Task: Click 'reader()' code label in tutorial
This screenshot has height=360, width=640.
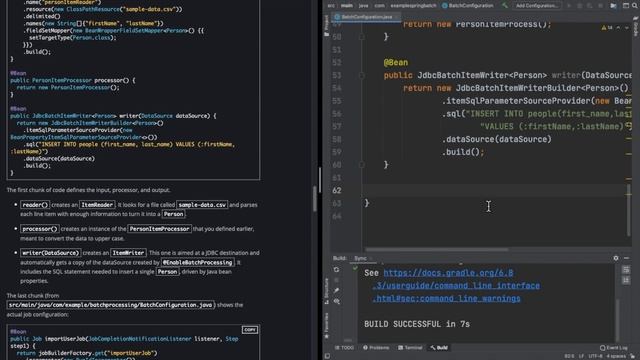Action: coord(35,205)
